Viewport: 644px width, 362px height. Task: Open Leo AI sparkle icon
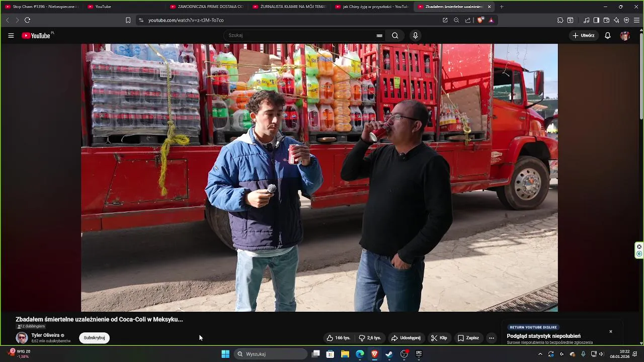616,20
